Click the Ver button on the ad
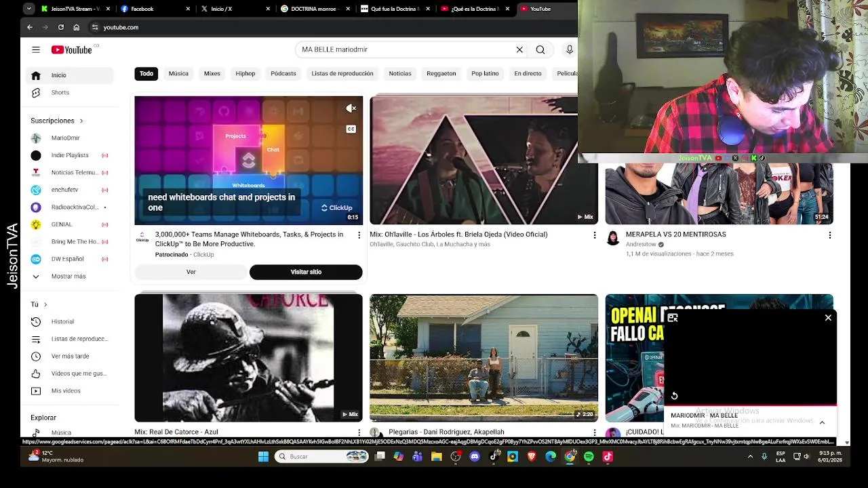Image resolution: width=868 pixels, height=488 pixels. click(191, 272)
